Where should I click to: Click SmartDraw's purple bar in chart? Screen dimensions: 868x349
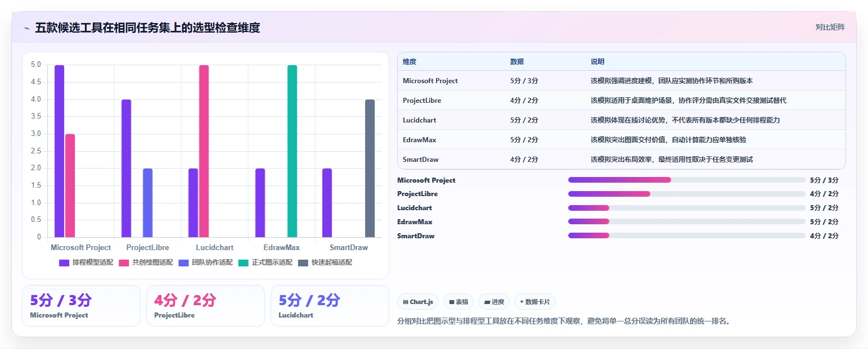click(x=327, y=203)
